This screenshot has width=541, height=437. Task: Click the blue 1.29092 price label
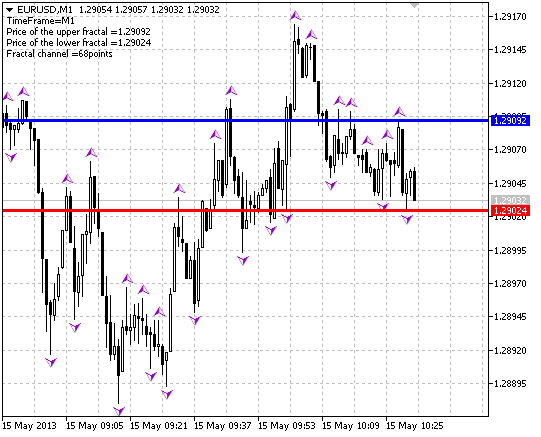tap(510, 120)
